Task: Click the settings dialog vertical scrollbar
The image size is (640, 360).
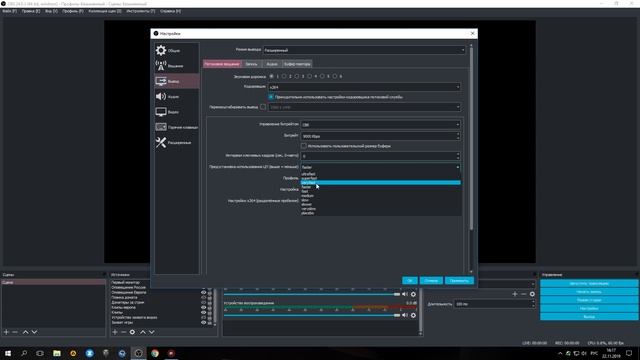Action: (x=471, y=139)
